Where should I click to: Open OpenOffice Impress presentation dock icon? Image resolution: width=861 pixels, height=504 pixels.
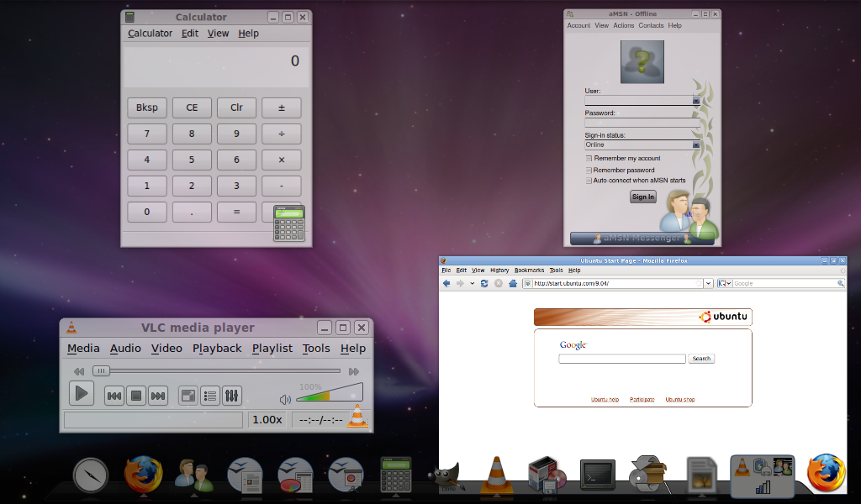point(346,475)
